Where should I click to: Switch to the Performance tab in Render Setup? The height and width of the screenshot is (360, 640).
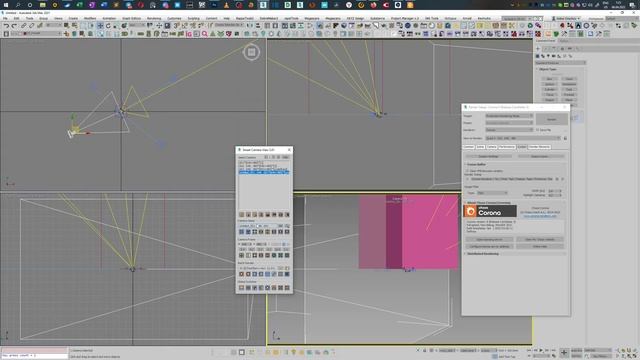pos(507,147)
